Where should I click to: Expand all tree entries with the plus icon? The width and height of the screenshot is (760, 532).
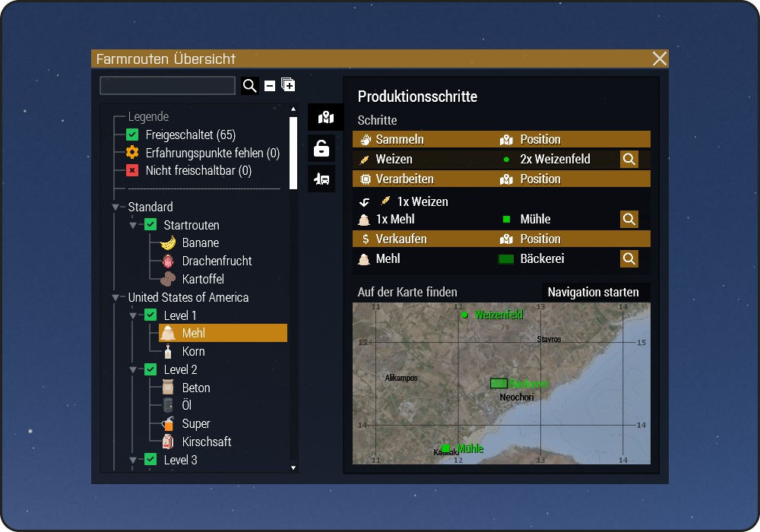(x=288, y=85)
